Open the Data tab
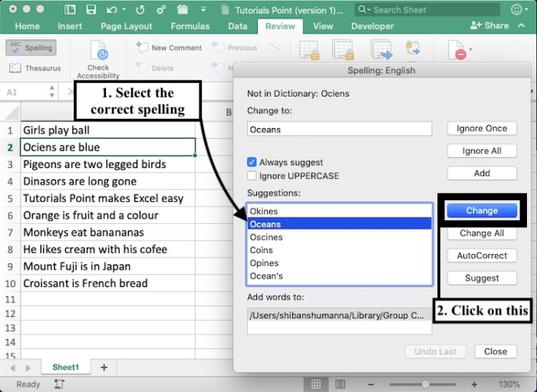This screenshot has height=392, width=537. 238,26
